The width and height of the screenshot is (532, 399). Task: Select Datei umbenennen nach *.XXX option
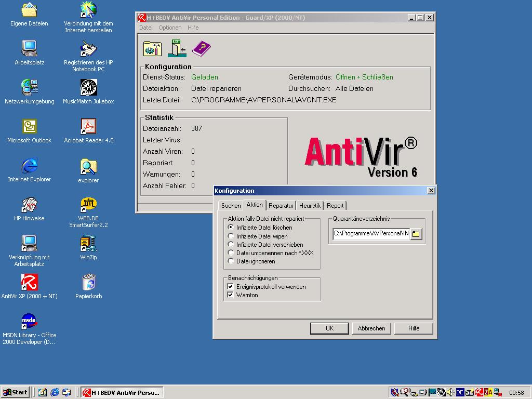pyautogui.click(x=271, y=253)
